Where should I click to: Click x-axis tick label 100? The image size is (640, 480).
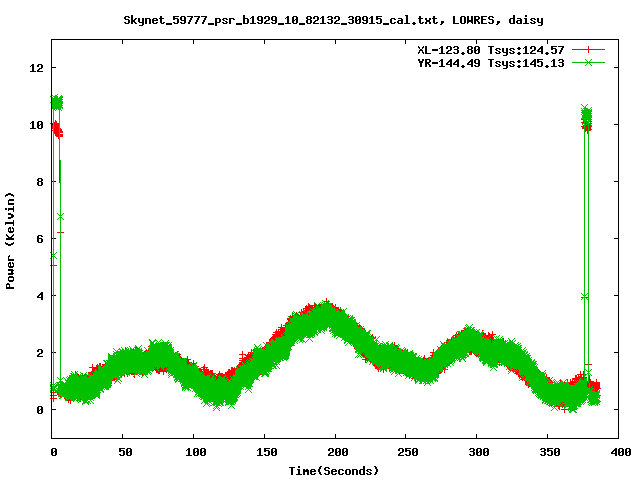[x=196, y=452]
